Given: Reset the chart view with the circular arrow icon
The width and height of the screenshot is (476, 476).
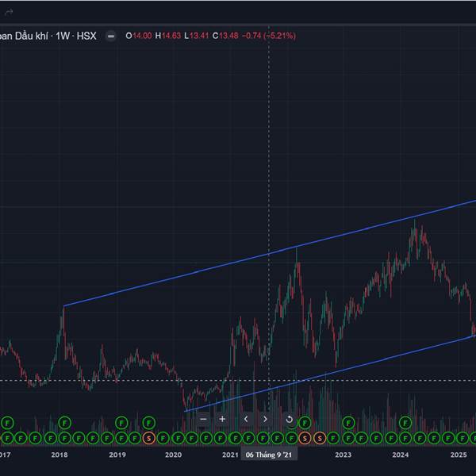Looking at the screenshot, I should pos(290,420).
